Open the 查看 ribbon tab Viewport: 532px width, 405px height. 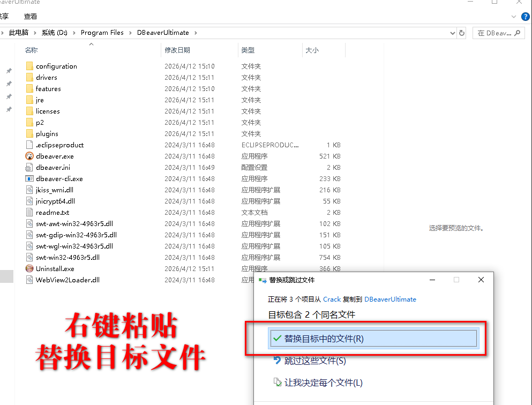pos(30,16)
